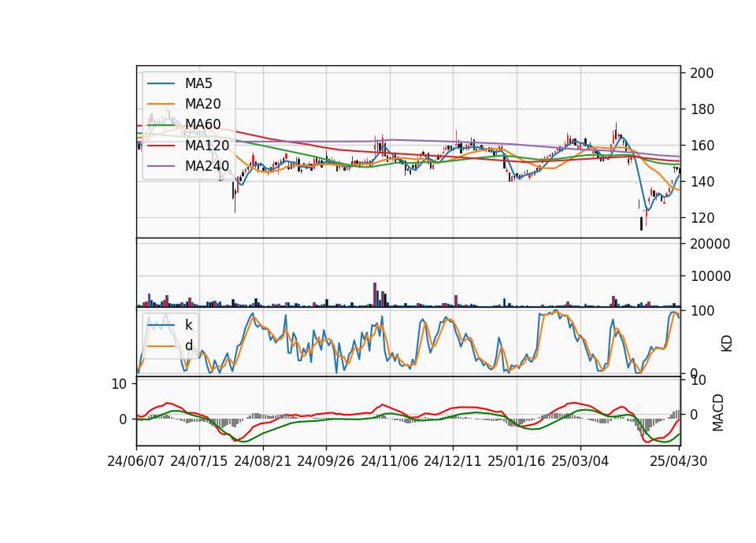
Task: Click the MA240 legend label
Action: pos(207,166)
